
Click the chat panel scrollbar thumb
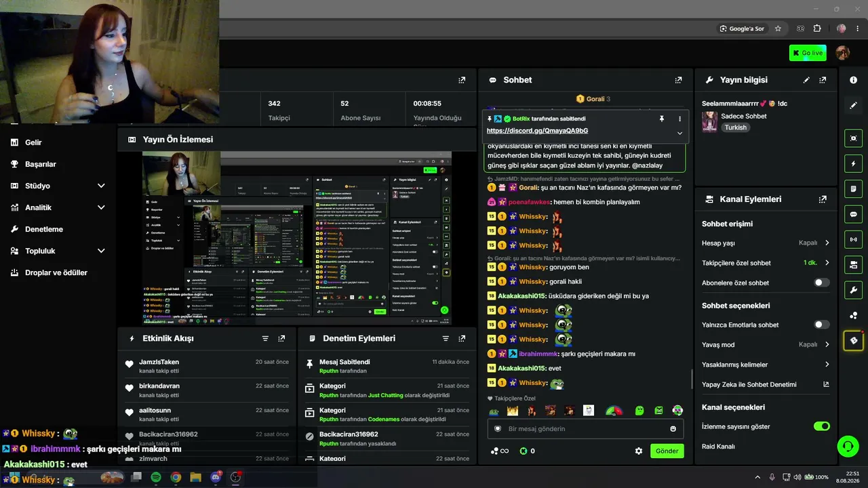tap(692, 380)
